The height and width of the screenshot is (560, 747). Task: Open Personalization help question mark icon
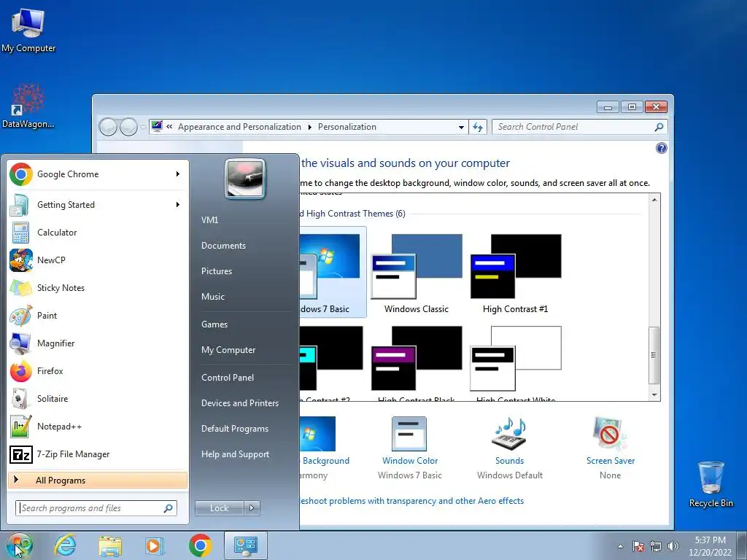click(661, 148)
